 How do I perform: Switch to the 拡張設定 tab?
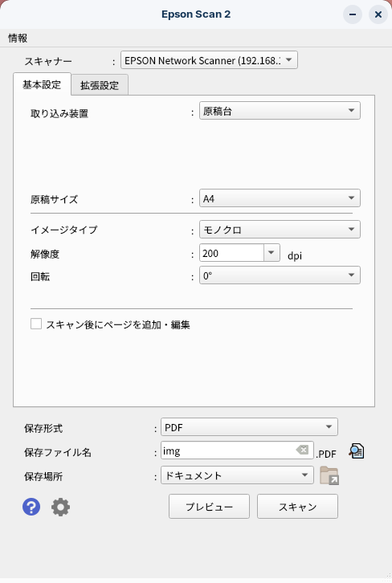tap(100, 85)
